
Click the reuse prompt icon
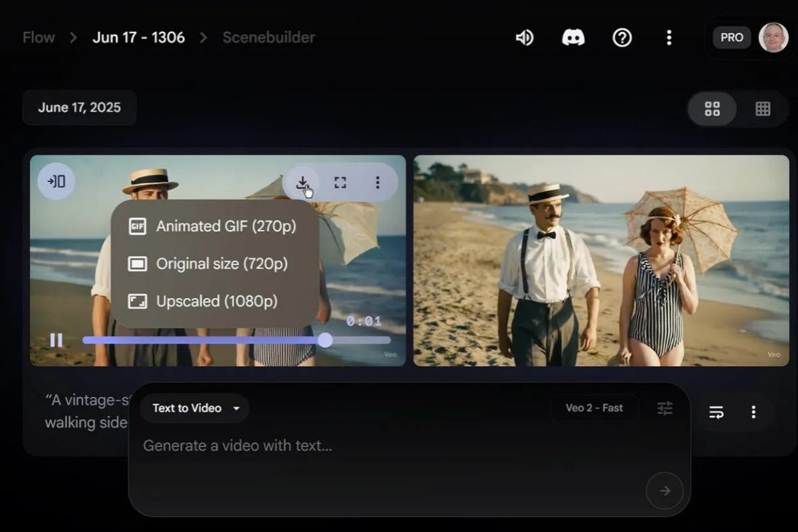716,412
